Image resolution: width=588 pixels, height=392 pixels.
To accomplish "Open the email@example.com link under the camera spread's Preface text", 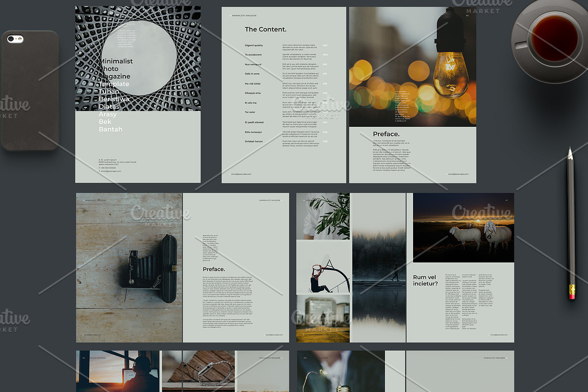I will point(274,335).
